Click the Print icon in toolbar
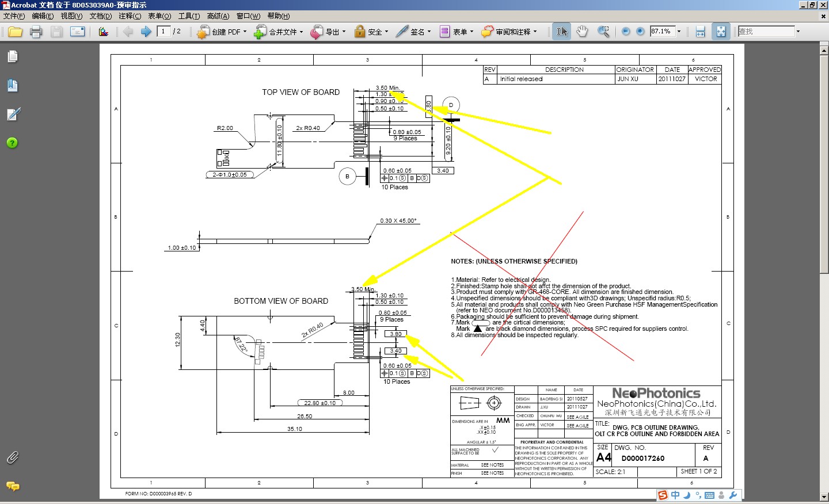This screenshot has height=504, width=829. 36,32
